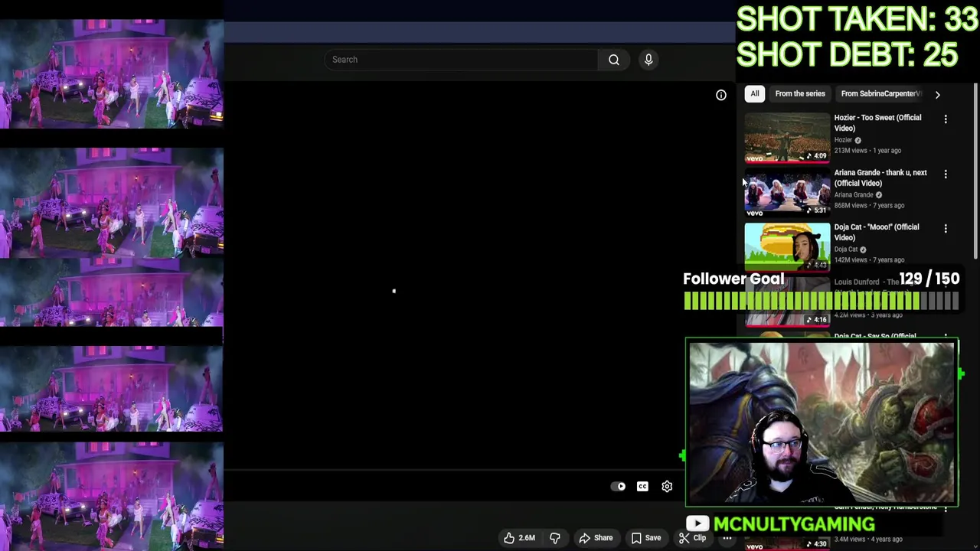
Task: Click '213M views · 1 year ago' text
Action: pos(867,150)
